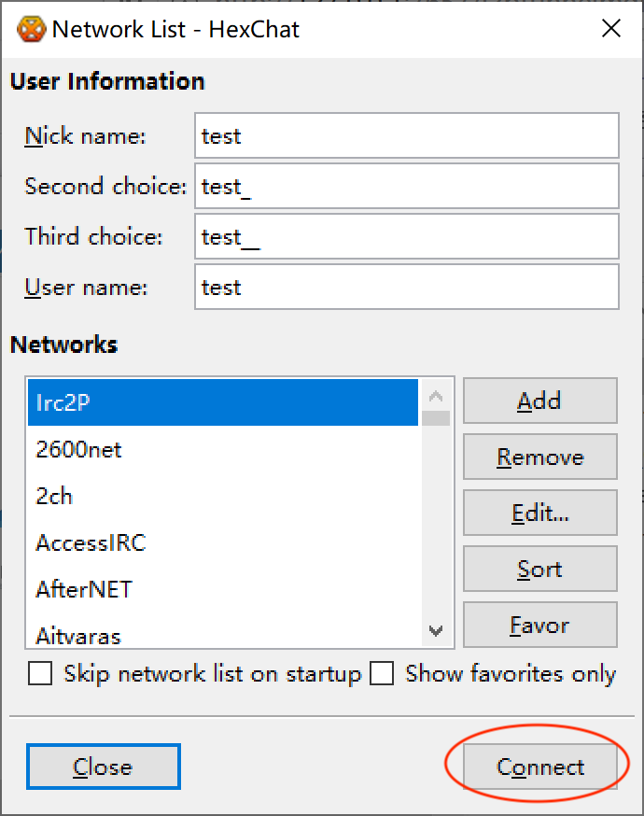This screenshot has width=644, height=816.
Task: Highlight the AfterNET network
Action: (x=222, y=590)
